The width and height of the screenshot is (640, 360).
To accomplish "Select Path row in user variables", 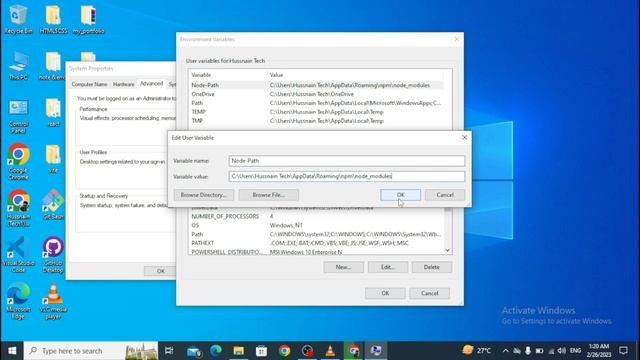I will (316, 103).
